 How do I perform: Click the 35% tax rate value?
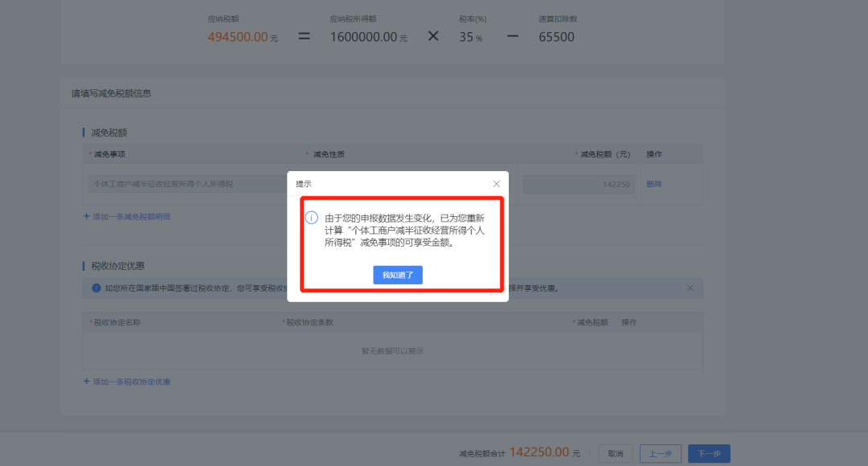(x=466, y=37)
